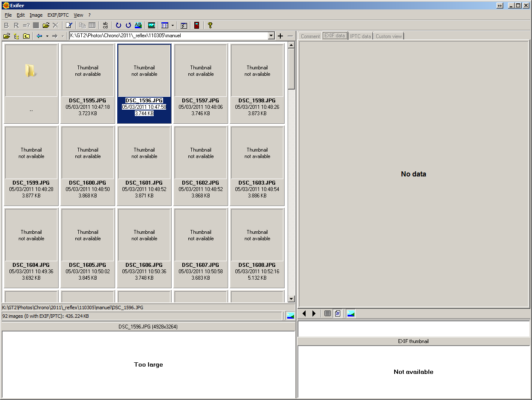Open the forward history dropdown arrow

point(62,36)
